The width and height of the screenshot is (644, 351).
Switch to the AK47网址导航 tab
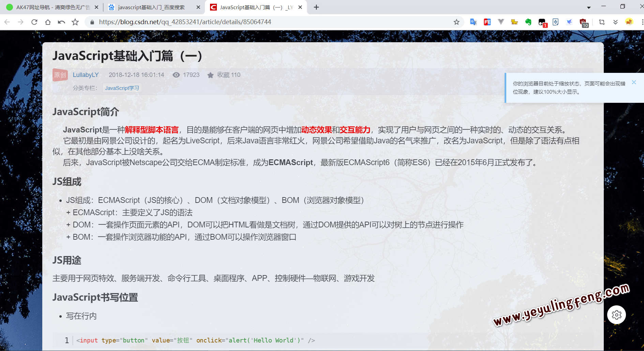coord(51,7)
